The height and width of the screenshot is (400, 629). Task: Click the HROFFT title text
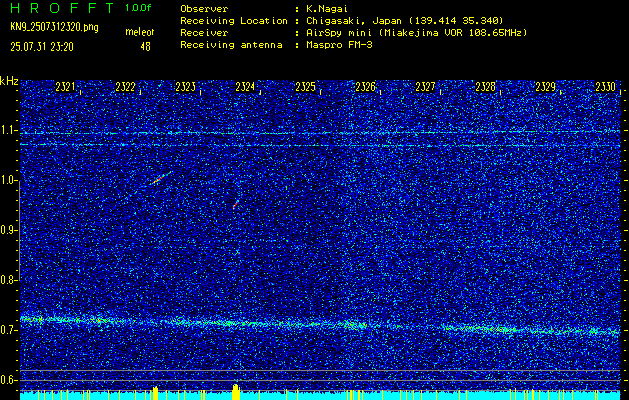tap(62, 8)
